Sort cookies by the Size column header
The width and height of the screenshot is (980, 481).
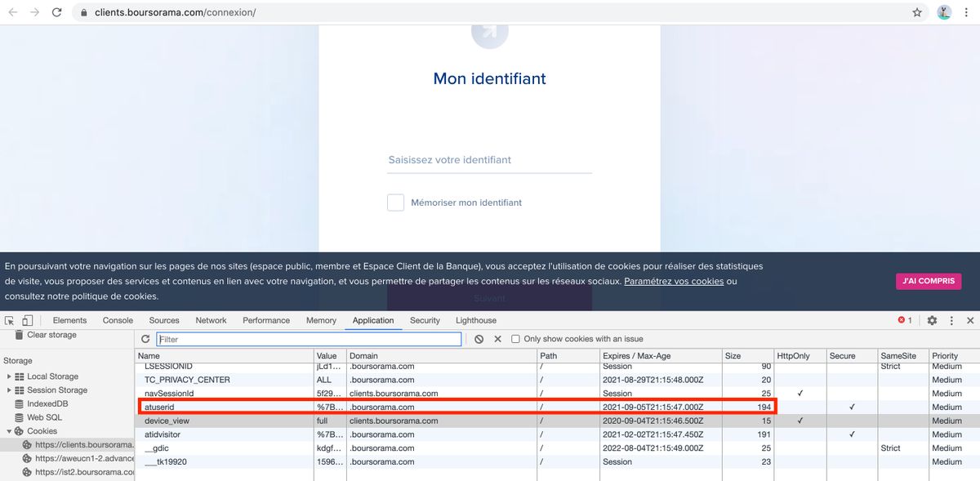[x=748, y=356]
